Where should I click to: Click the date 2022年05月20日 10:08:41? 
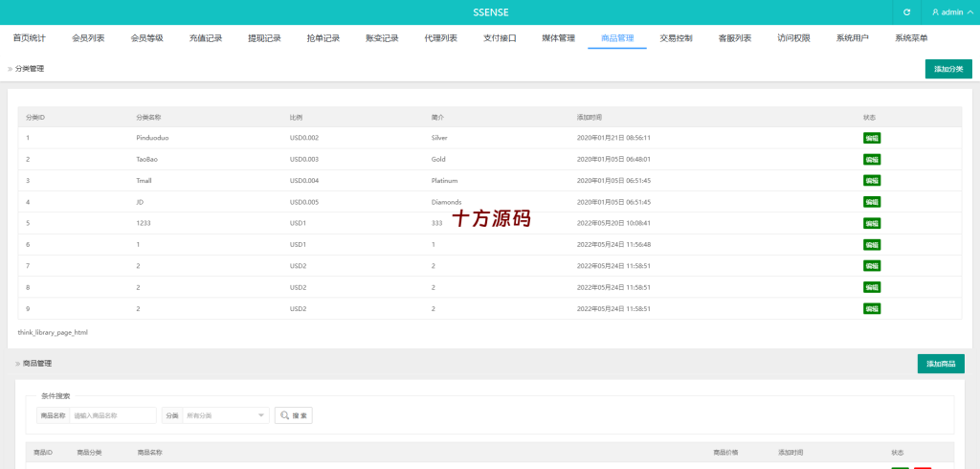613,223
